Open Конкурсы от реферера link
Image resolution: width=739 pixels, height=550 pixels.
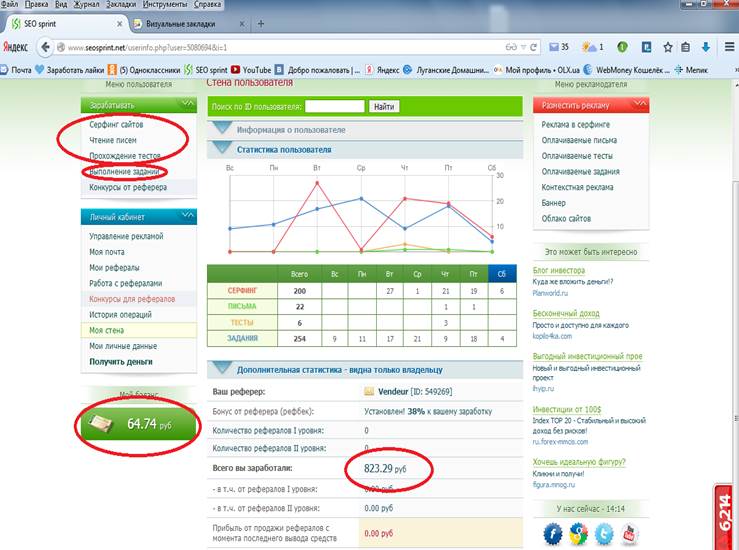(x=128, y=187)
